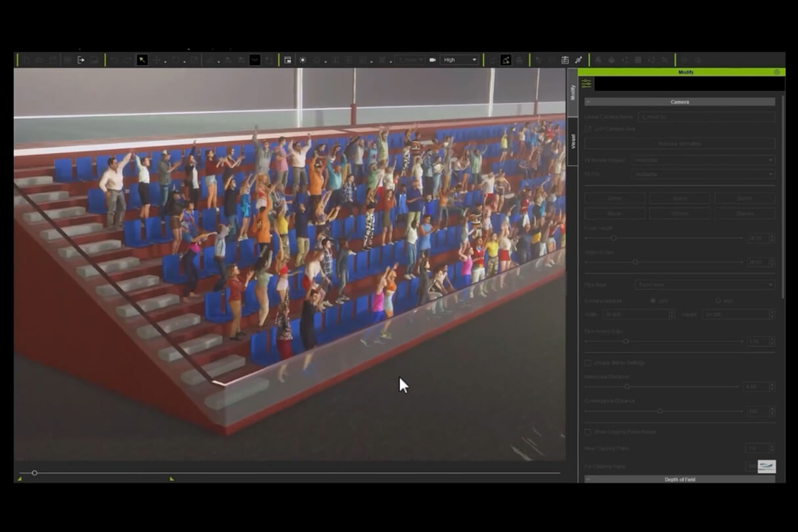Open the parameter sliders icon in Modify panel

pos(586,83)
